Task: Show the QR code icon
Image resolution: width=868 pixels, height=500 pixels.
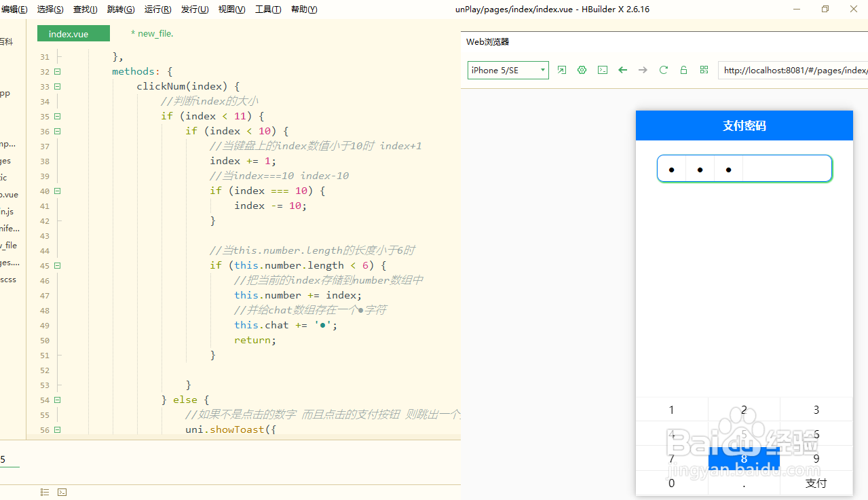Action: pyautogui.click(x=704, y=70)
